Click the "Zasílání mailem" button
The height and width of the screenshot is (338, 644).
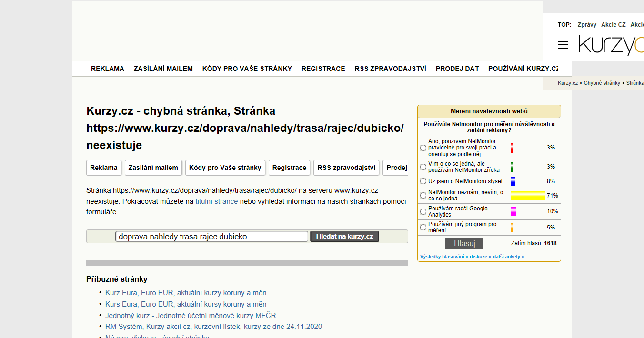pos(153,168)
